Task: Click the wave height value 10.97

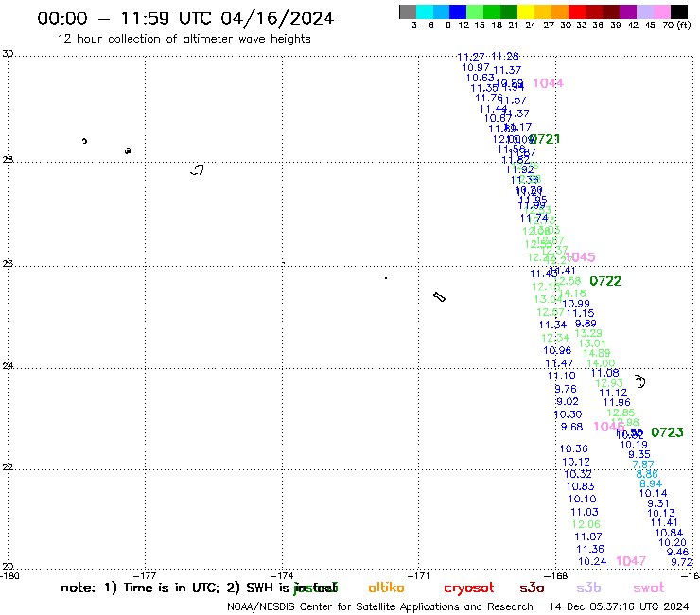Action: pos(476,67)
